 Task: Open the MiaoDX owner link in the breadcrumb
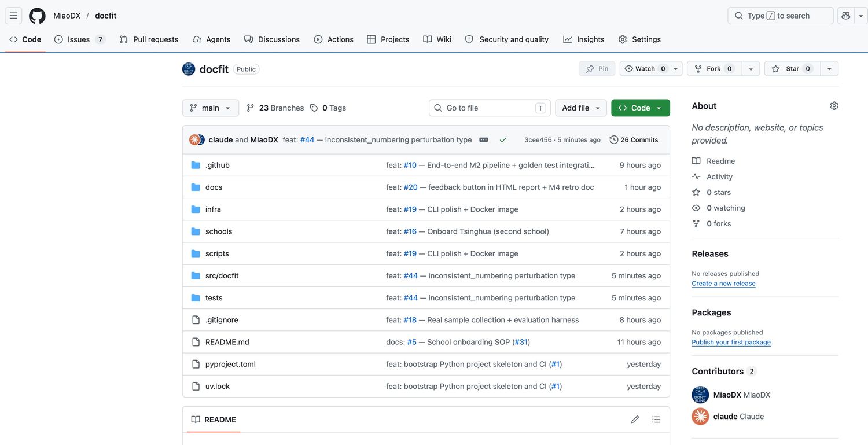coord(67,16)
